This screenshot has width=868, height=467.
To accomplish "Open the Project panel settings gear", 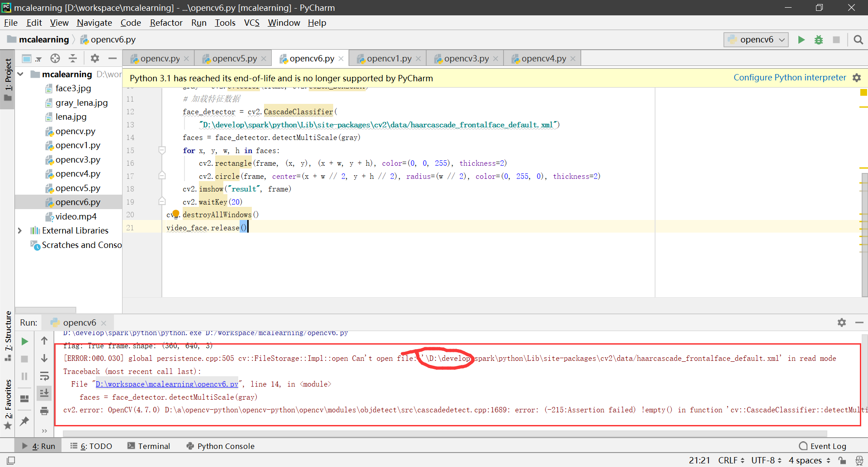I will [x=94, y=58].
